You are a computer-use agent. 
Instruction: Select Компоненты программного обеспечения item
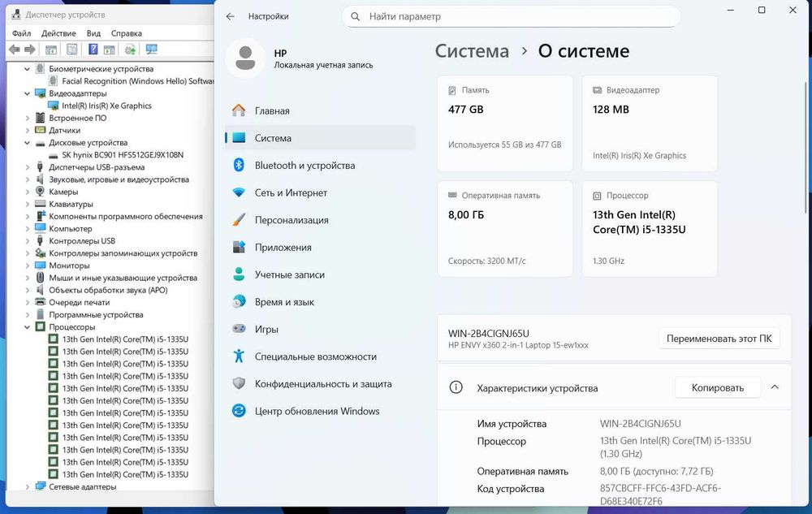(x=125, y=216)
